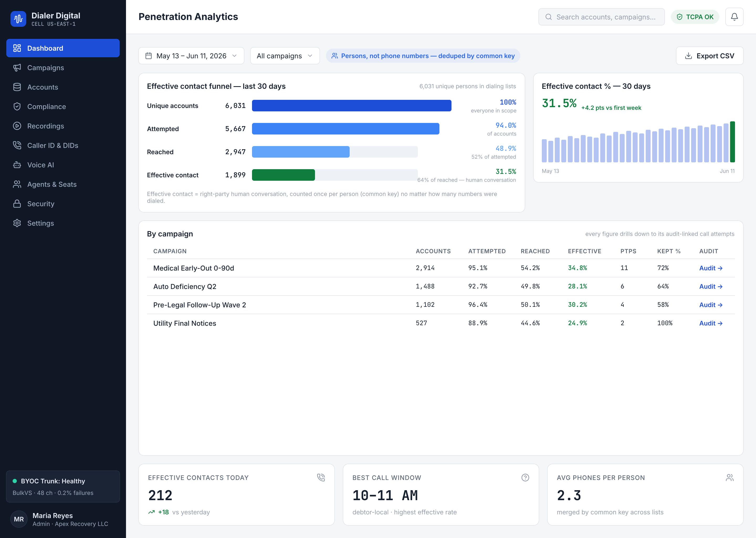
Task: Click the Export CSV download icon
Action: pyautogui.click(x=688, y=56)
